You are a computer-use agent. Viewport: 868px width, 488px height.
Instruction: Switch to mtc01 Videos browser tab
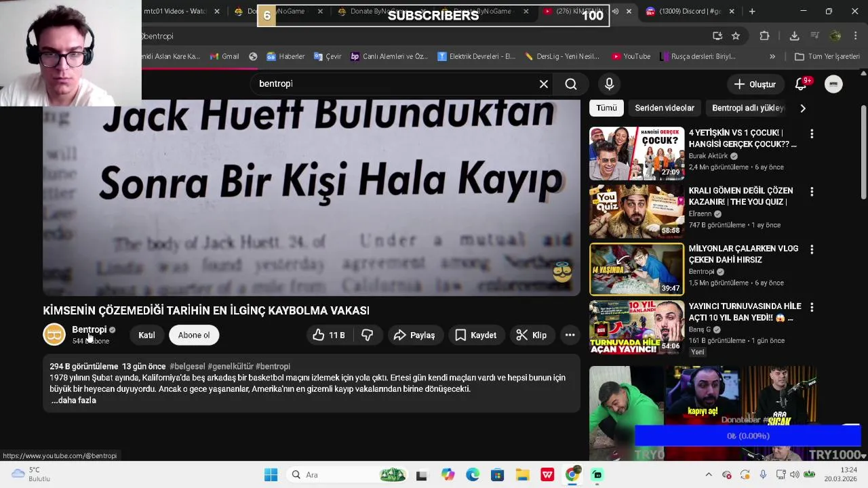tap(175, 12)
